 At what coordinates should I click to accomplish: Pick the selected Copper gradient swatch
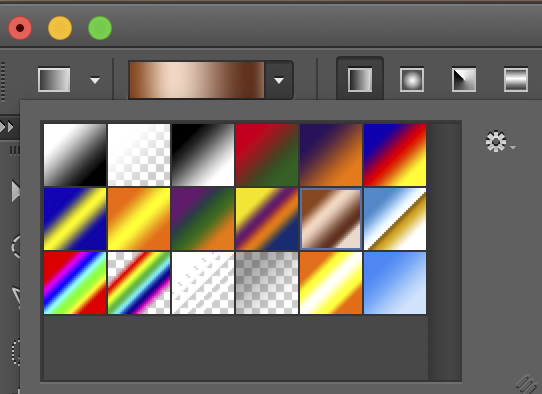(x=331, y=219)
